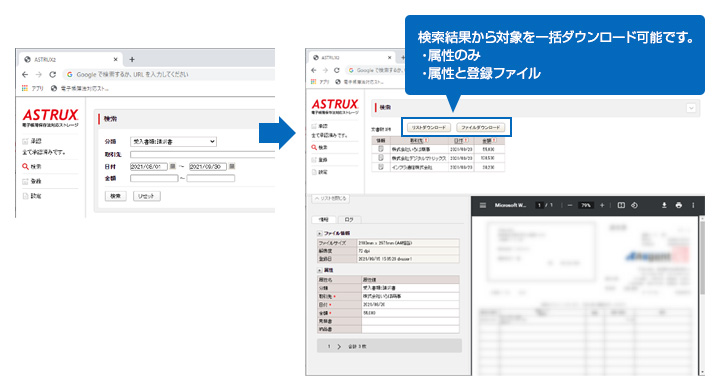Open 登録 in the search form window sidebar

[x=32, y=181]
